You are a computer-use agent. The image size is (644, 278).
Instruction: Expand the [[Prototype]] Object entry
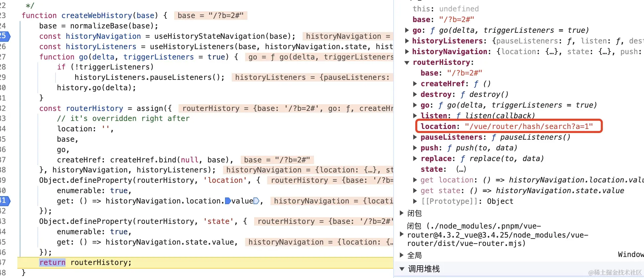415,201
